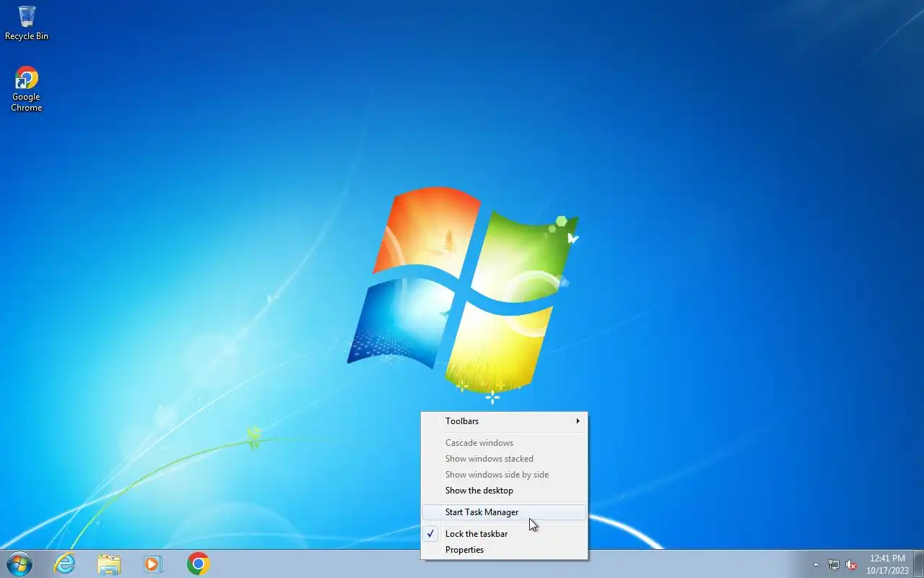
Task: Select the Google Chrome desktop shortcut
Action: (x=27, y=90)
